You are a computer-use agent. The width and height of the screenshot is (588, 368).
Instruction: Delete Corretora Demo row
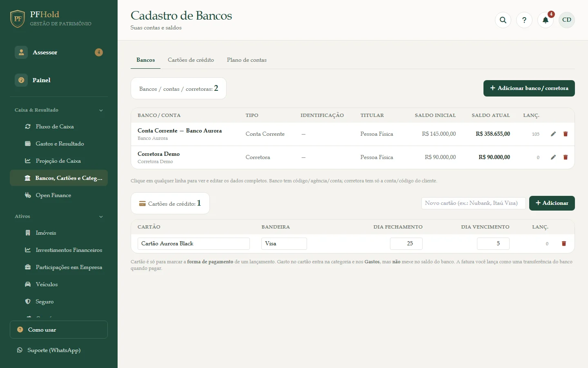click(566, 157)
